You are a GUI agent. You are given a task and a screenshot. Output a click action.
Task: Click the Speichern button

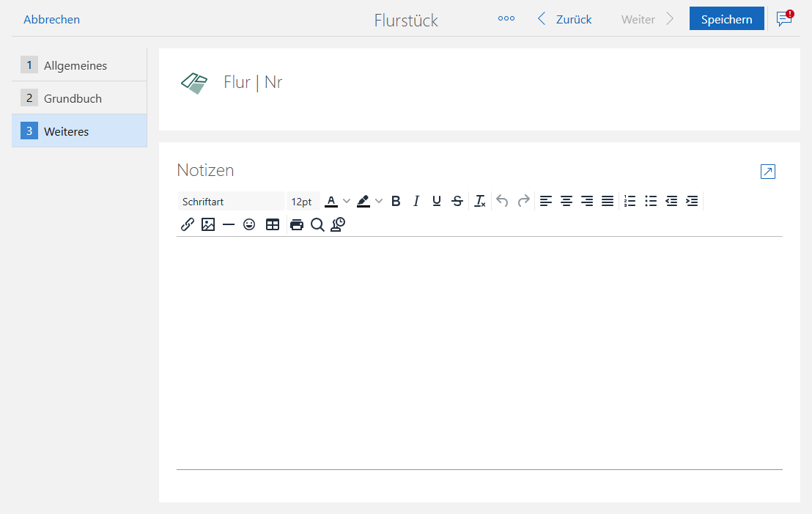tap(726, 18)
